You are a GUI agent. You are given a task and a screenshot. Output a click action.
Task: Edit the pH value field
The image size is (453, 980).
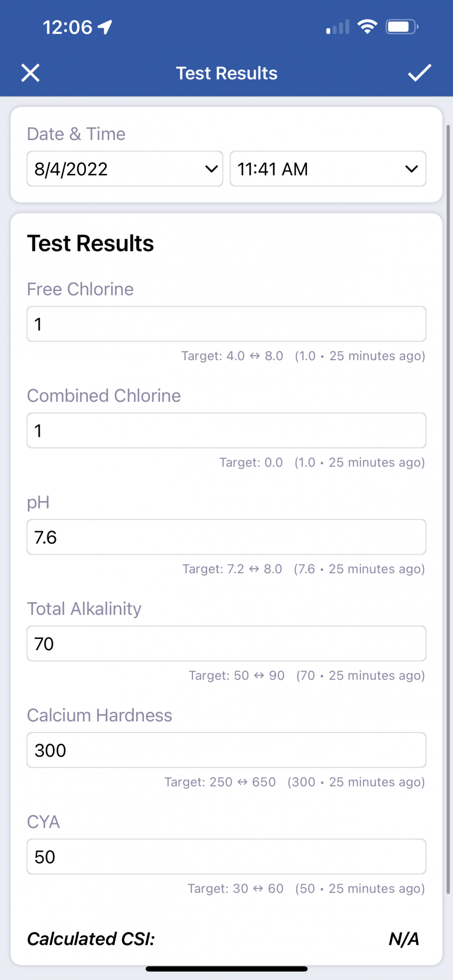(226, 537)
